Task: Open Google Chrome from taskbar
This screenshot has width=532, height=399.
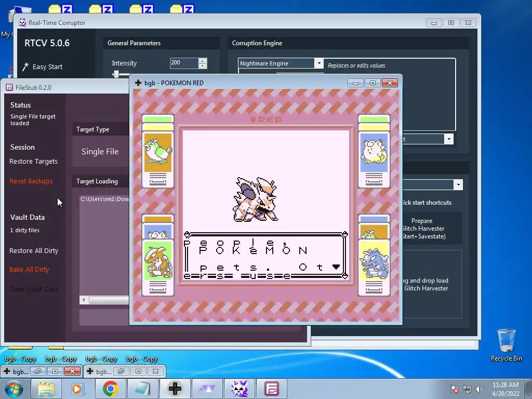Action: (x=110, y=389)
